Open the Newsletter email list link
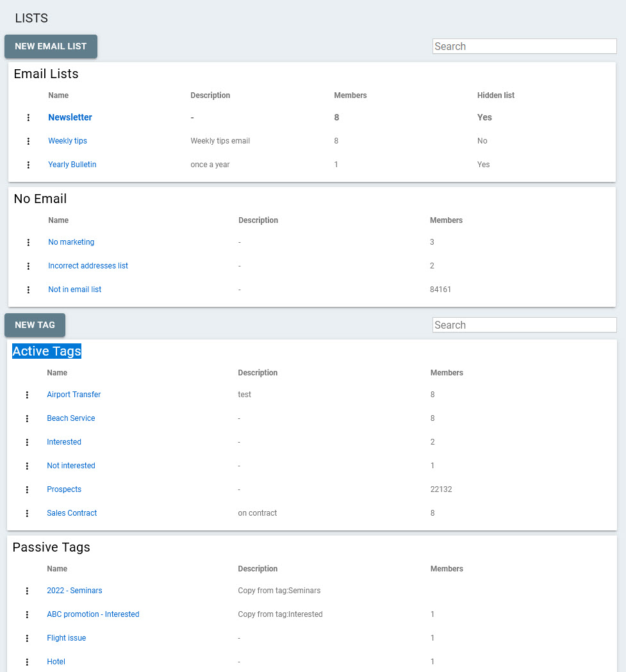The image size is (626, 672). (70, 117)
